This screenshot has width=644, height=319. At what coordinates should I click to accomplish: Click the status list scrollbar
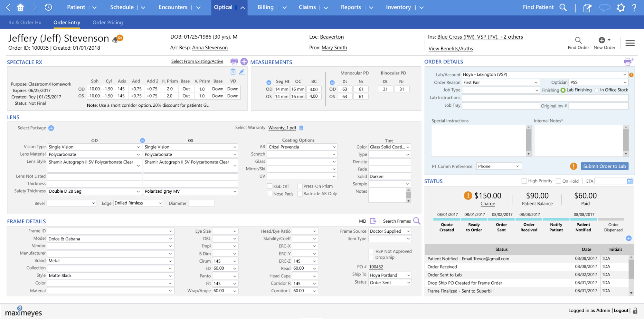[631, 275]
